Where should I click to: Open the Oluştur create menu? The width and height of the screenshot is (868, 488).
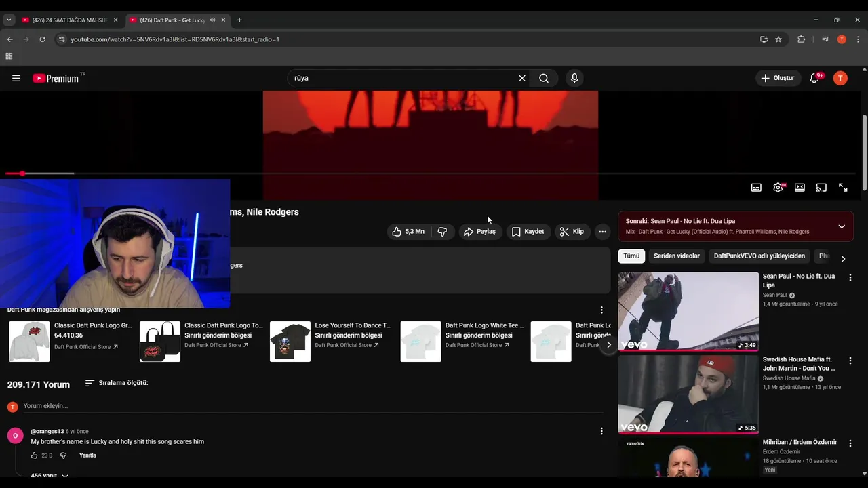point(778,78)
